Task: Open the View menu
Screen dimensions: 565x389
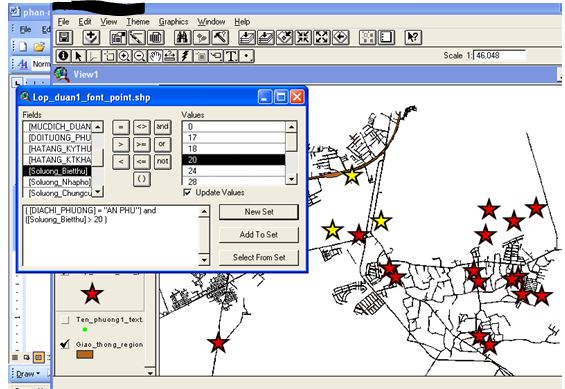Action: pos(108,22)
